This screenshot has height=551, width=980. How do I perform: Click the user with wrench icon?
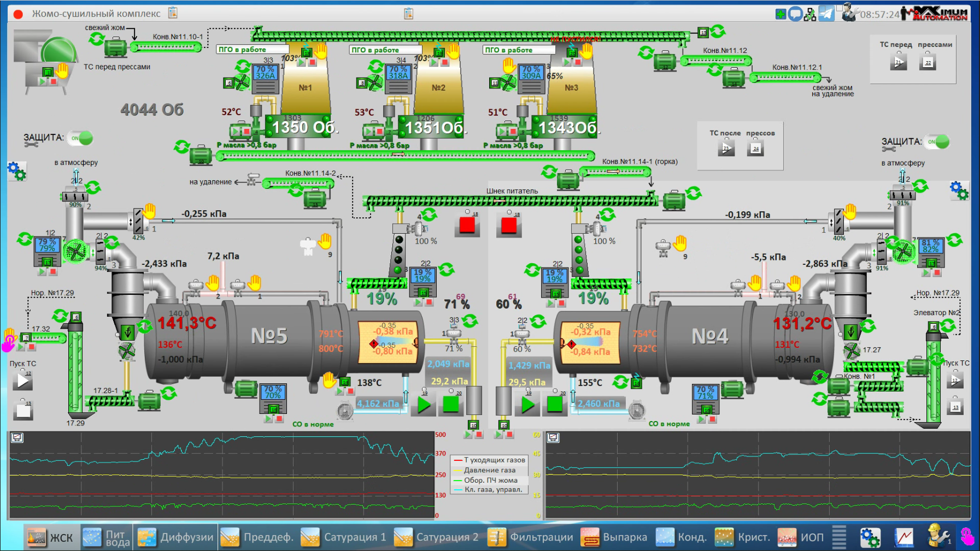[849, 13]
